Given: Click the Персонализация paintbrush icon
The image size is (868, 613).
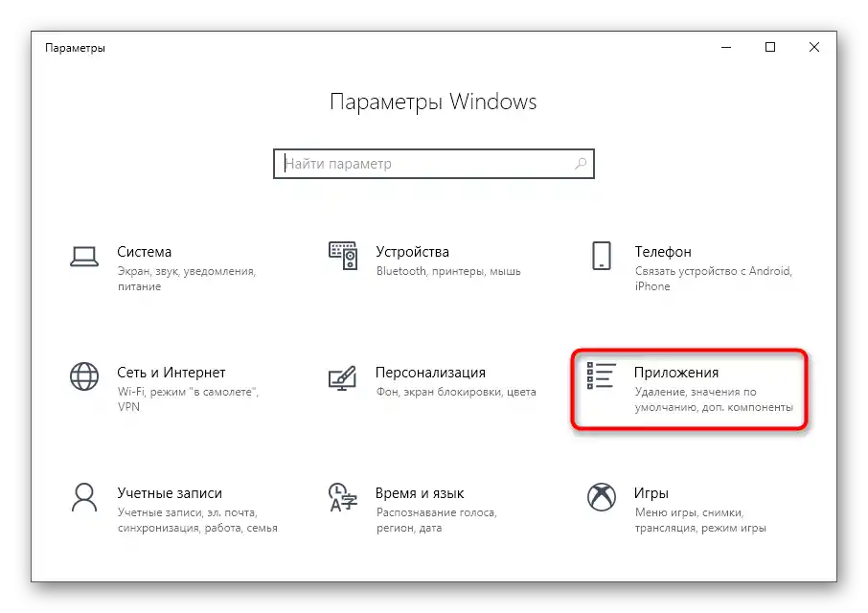Looking at the screenshot, I should 343,378.
